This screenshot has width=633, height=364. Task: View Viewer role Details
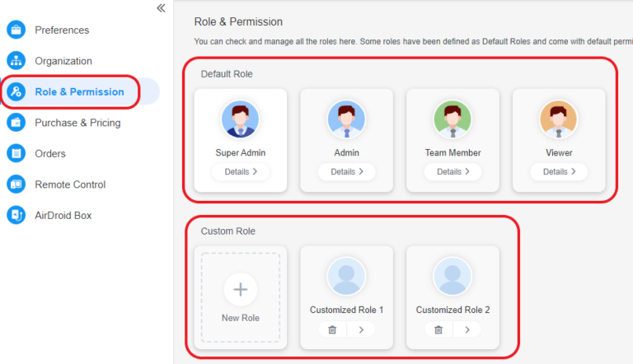click(559, 172)
